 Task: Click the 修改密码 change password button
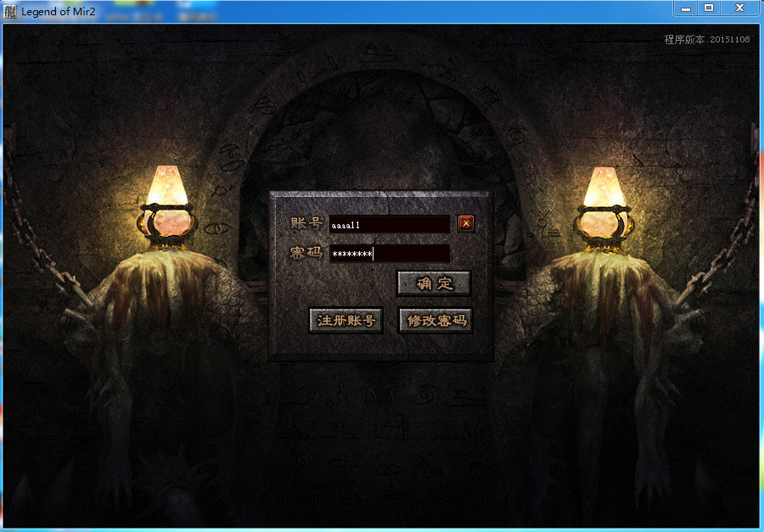[x=436, y=321]
